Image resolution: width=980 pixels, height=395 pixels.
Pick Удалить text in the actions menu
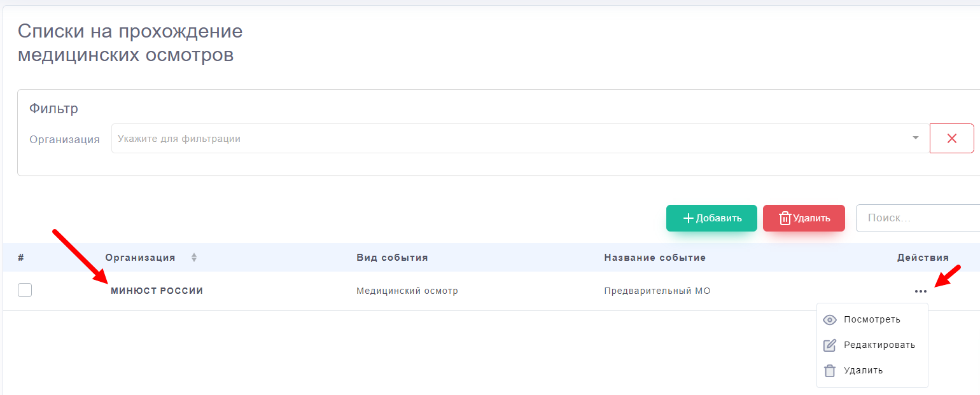(863, 370)
